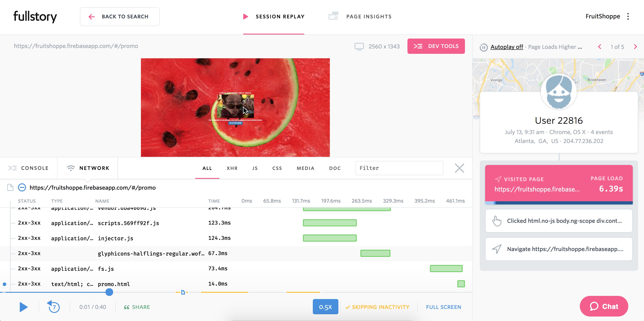Image resolution: width=644 pixels, height=321 pixels.
Task: Collapse the promo request group with minus icon
Action: pyautogui.click(x=22, y=187)
